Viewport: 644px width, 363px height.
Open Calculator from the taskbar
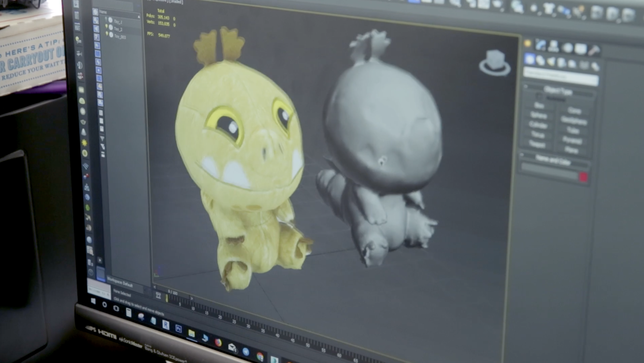[x=128, y=312]
